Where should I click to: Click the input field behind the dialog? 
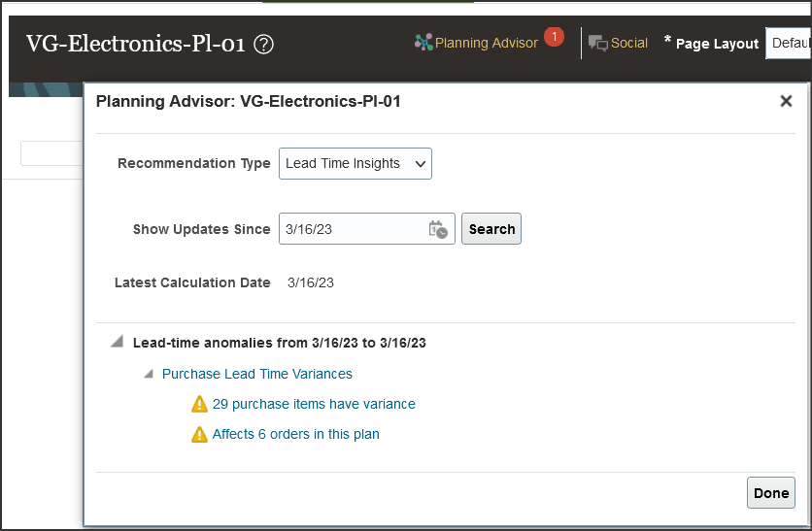coord(51,153)
